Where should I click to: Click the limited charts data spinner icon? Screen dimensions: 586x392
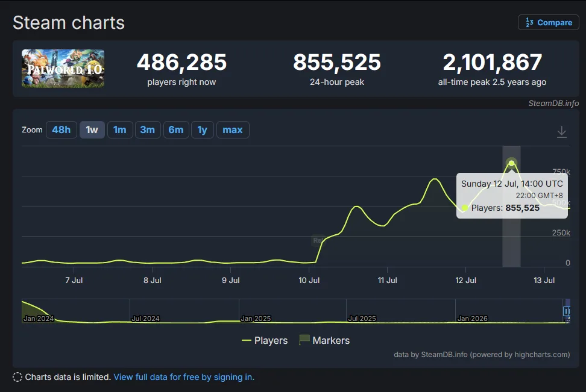point(17,377)
